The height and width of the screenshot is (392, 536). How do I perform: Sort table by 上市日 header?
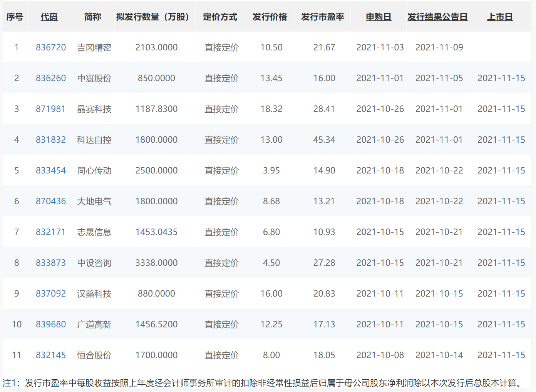(500, 17)
